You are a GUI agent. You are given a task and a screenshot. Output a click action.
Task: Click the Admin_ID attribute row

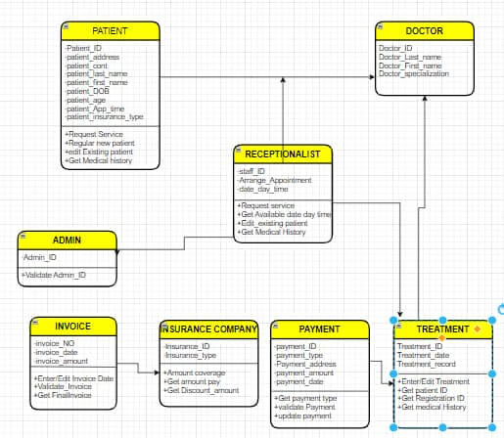tap(39, 257)
